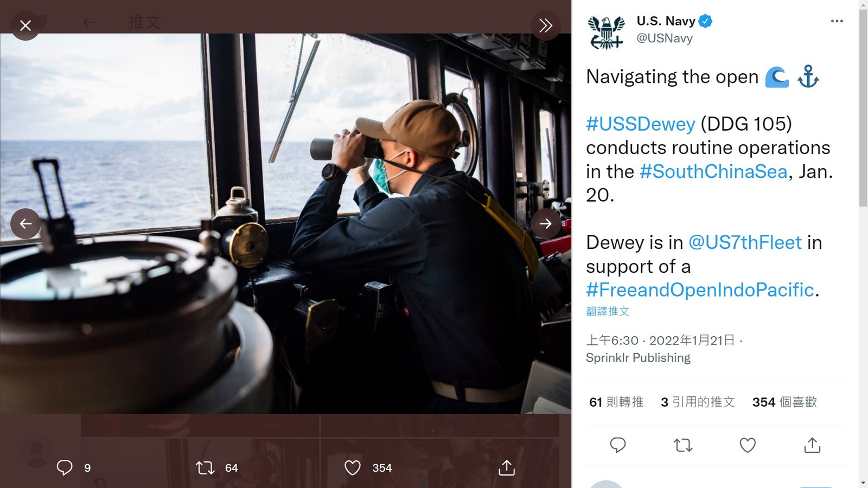Viewport: 868px width, 488px height.
Task: Go to the next photo
Action: click(545, 223)
